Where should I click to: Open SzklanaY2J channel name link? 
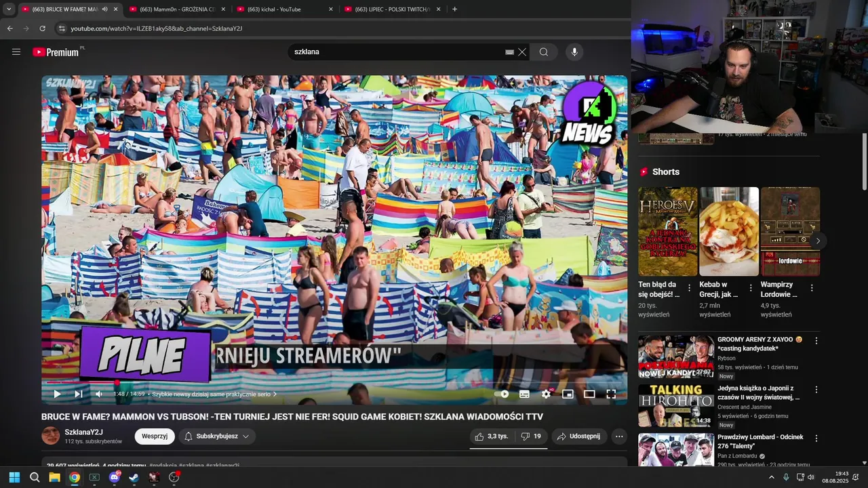(x=83, y=432)
